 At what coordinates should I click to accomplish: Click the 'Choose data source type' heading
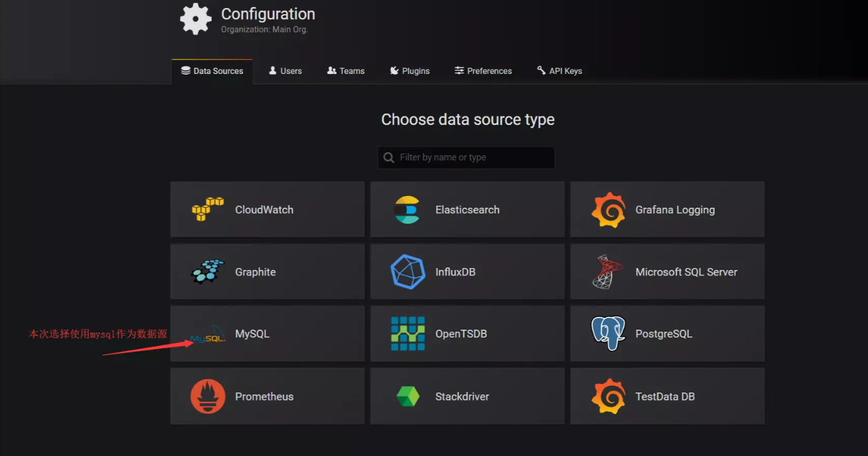point(468,120)
